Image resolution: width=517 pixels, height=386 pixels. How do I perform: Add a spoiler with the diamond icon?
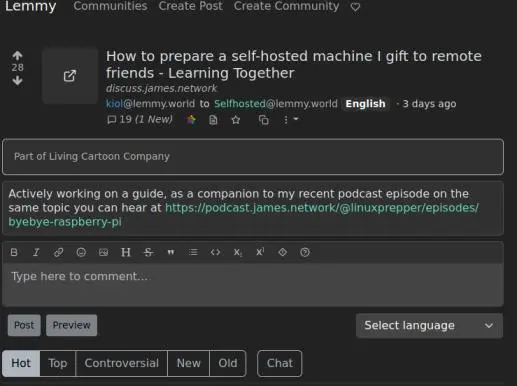click(x=282, y=252)
